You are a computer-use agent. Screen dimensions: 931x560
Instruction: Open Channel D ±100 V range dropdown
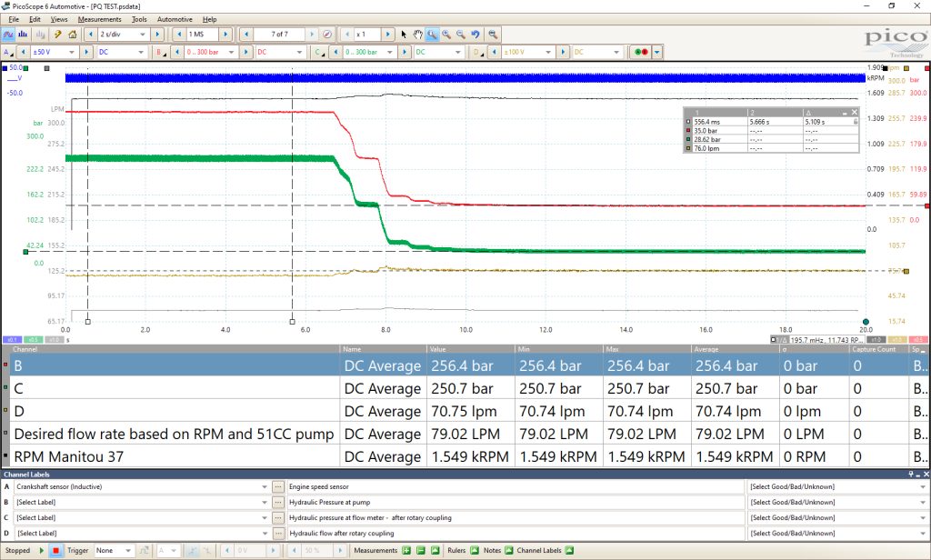pos(548,52)
